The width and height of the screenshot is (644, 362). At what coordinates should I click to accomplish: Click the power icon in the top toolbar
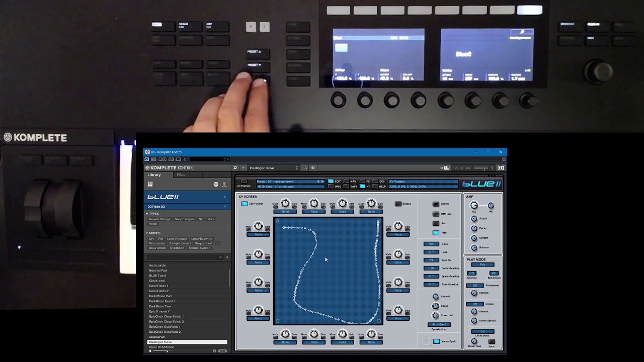146,159
